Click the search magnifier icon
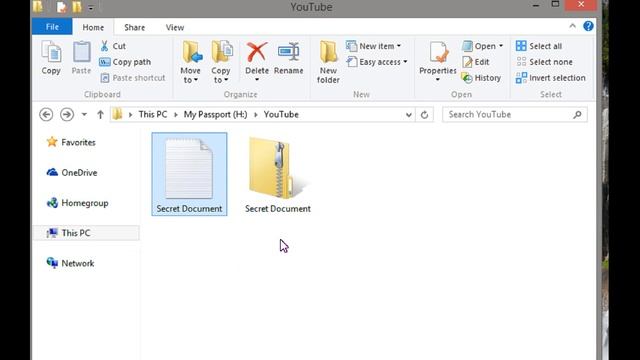The width and height of the screenshot is (640, 360). point(578,115)
